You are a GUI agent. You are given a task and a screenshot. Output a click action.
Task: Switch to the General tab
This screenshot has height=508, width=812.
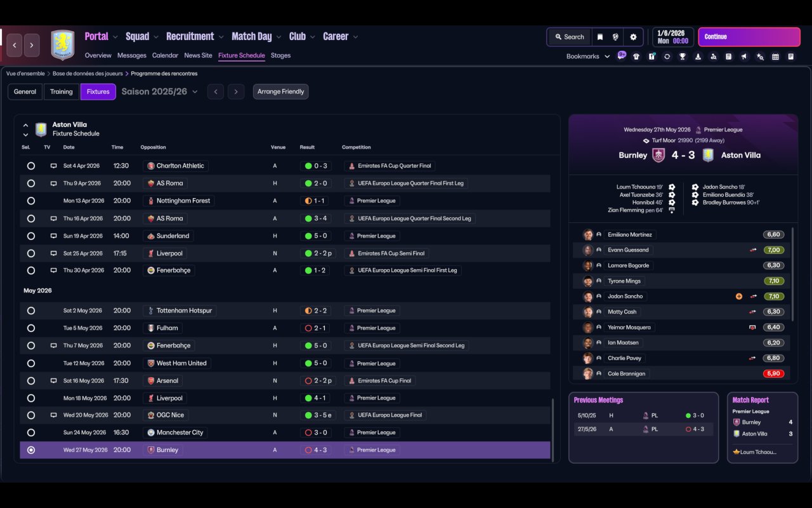click(x=25, y=91)
